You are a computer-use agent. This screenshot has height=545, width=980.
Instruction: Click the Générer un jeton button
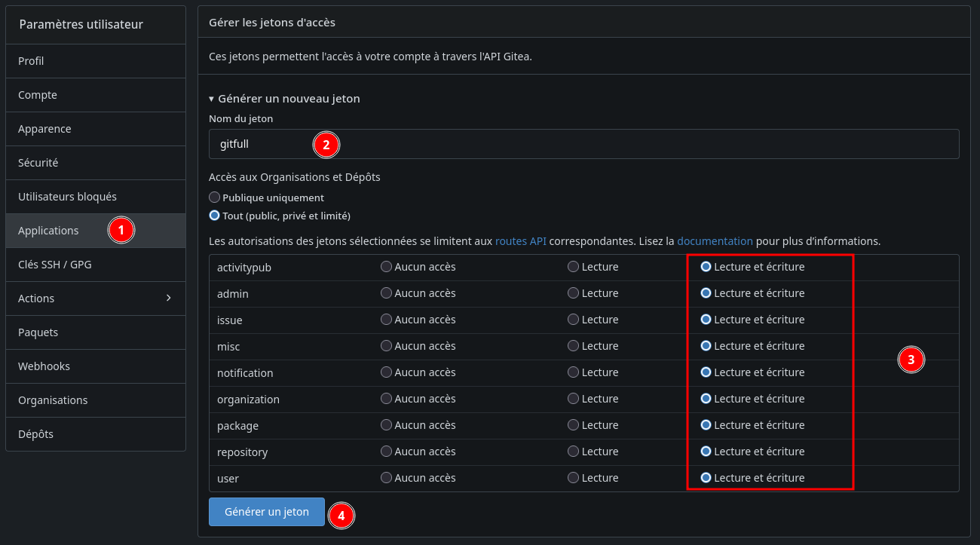click(267, 512)
